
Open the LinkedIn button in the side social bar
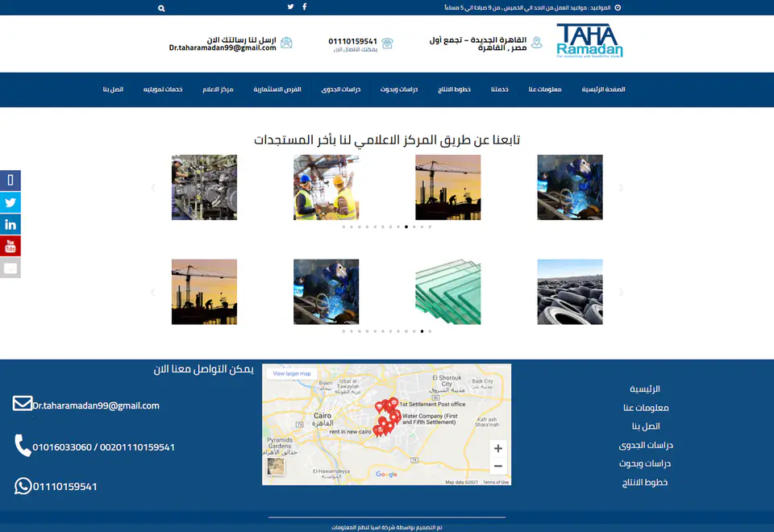[x=10, y=225]
